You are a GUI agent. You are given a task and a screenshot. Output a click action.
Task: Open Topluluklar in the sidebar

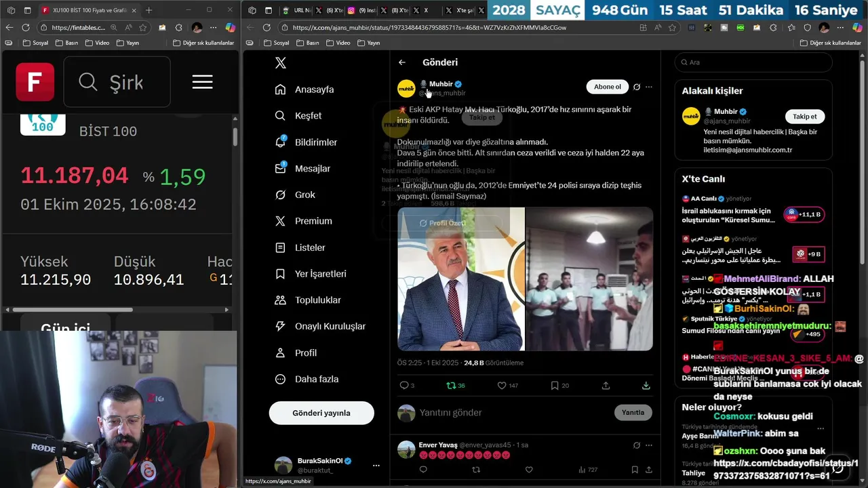pos(308,300)
